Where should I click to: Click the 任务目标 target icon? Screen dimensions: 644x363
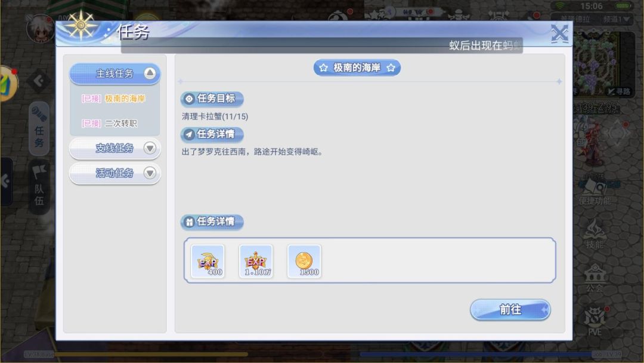pyautogui.click(x=189, y=99)
